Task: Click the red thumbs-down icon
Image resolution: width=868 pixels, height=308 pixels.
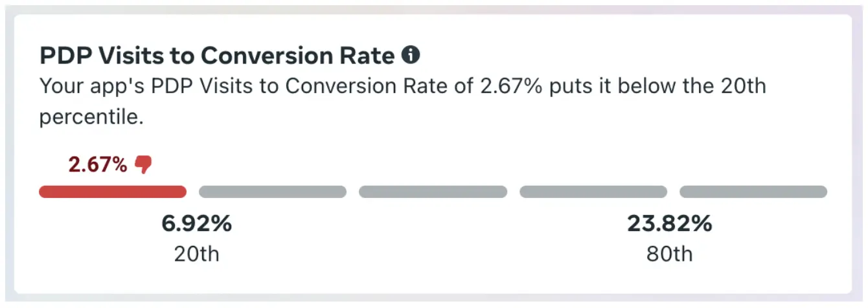Action: (x=143, y=165)
